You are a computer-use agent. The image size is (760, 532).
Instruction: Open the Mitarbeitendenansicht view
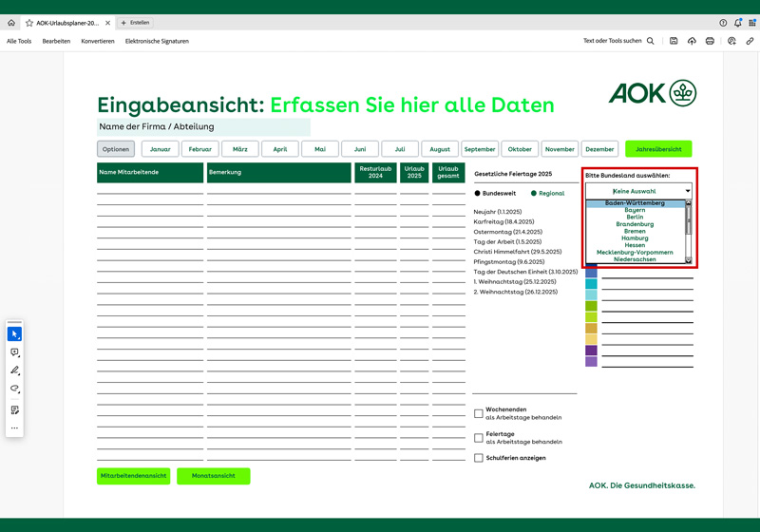pos(133,476)
